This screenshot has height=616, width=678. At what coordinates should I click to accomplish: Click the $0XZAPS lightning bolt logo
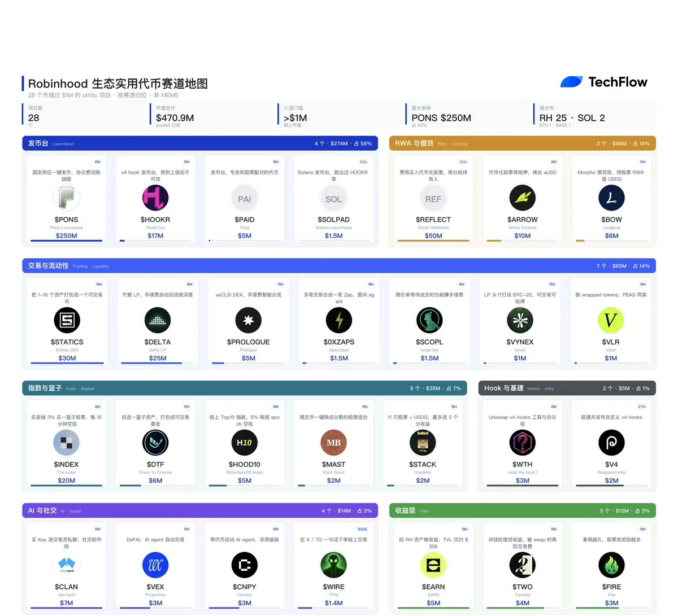tap(339, 321)
